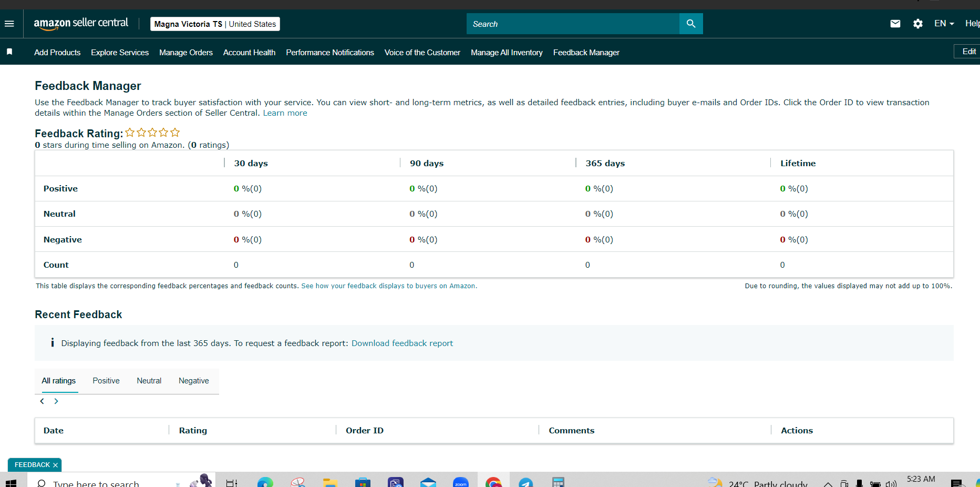
Task: Open the mail messages icon
Action: click(895, 24)
